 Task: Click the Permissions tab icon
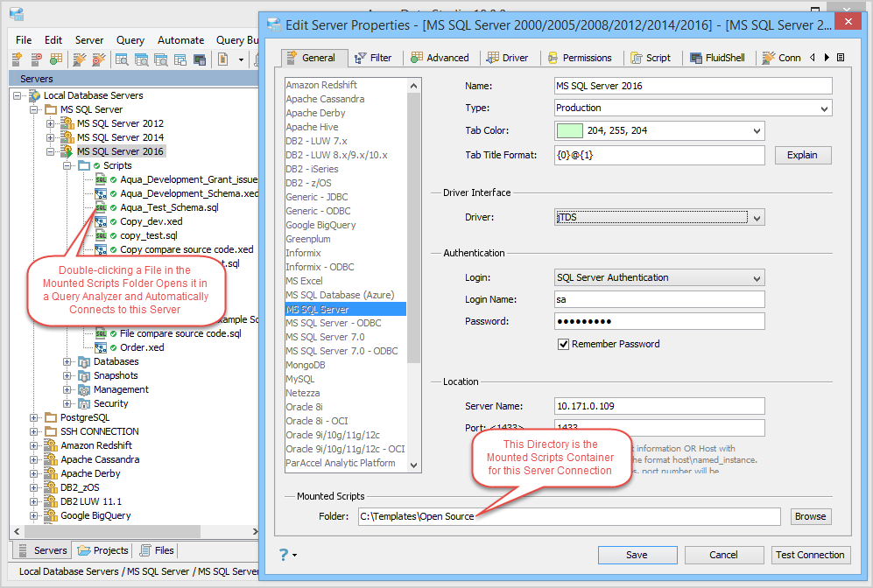pyautogui.click(x=553, y=58)
